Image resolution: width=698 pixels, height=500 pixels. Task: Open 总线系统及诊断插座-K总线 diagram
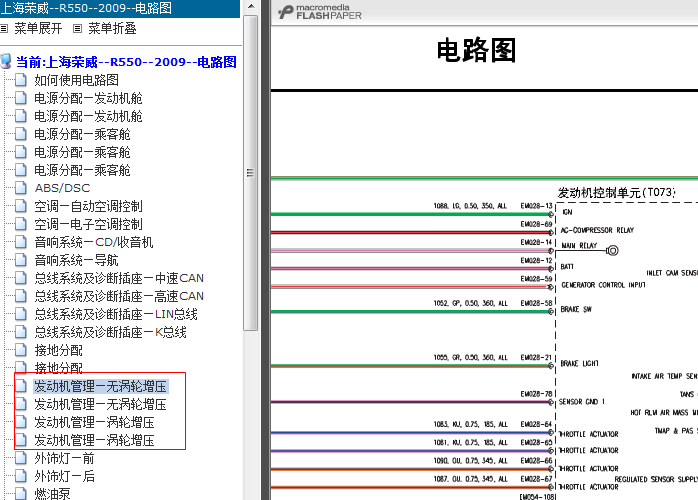[110, 332]
